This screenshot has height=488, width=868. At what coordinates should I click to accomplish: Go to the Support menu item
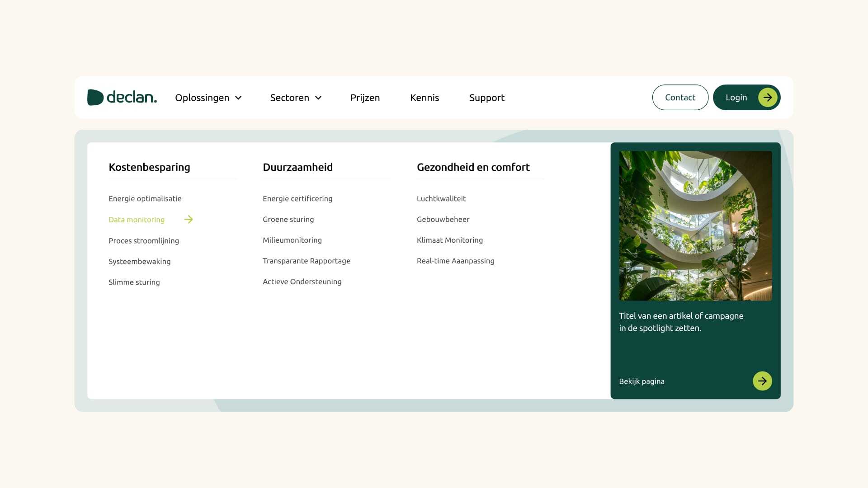[x=486, y=98]
